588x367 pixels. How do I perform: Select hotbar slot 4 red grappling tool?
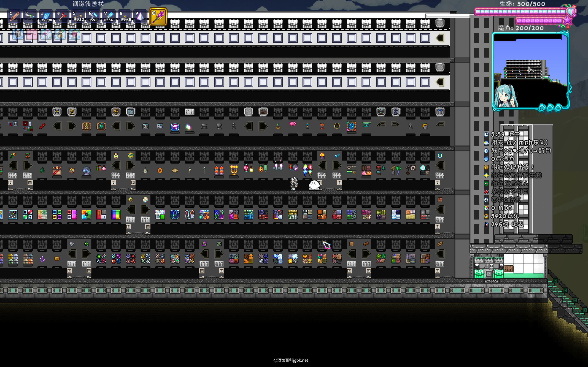pos(62,17)
